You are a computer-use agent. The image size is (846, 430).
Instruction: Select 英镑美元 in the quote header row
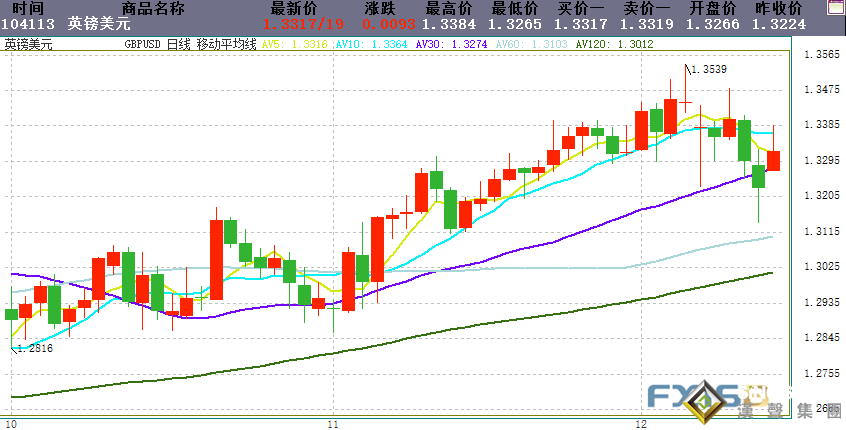click(99, 24)
